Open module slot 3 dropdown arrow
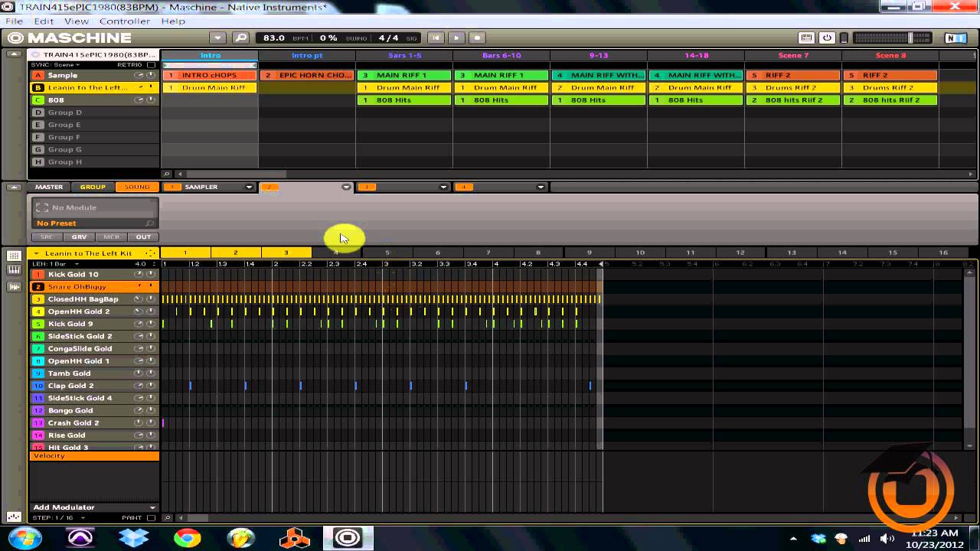 click(x=443, y=187)
